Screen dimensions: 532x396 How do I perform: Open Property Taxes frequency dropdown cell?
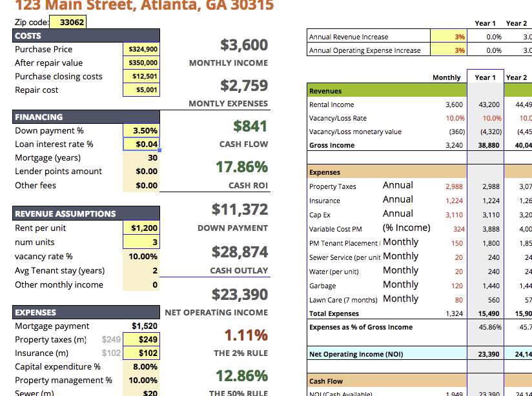[398, 185]
